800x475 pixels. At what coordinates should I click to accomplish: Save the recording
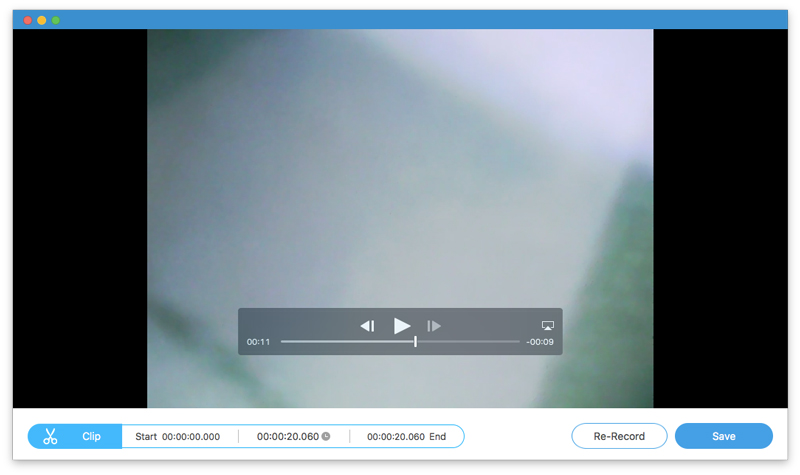pos(723,436)
